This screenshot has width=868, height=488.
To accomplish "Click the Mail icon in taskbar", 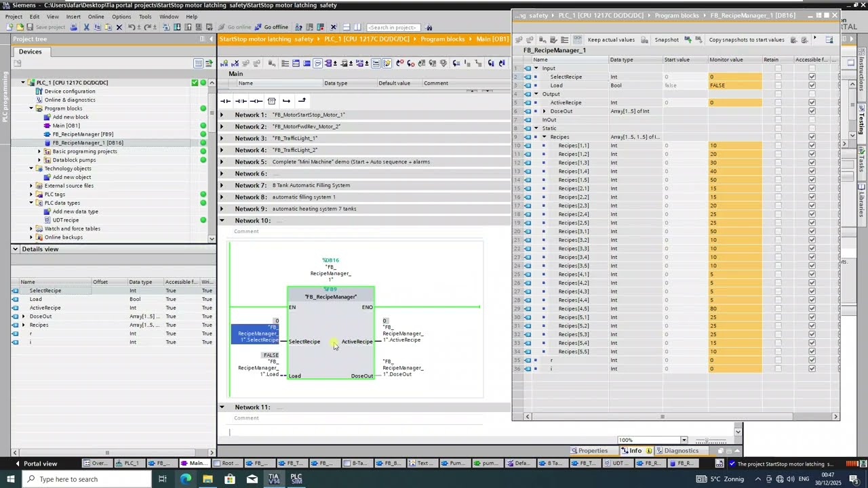I will (x=252, y=479).
